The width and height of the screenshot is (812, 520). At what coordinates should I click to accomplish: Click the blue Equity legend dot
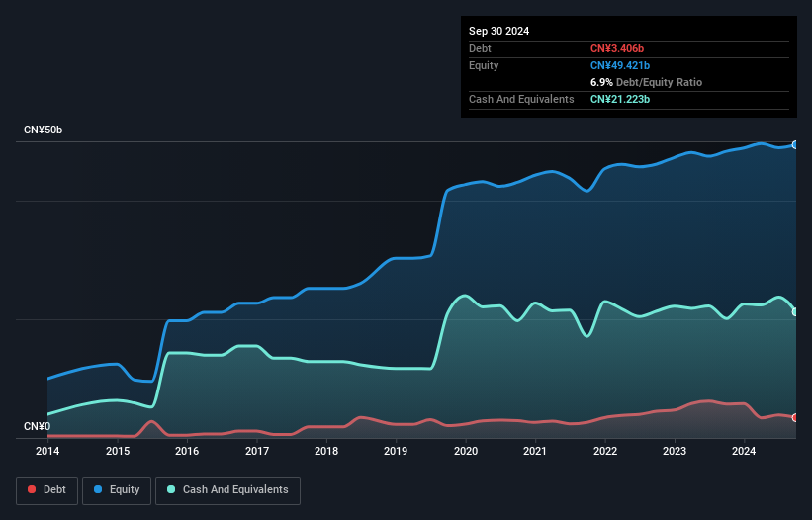point(98,489)
